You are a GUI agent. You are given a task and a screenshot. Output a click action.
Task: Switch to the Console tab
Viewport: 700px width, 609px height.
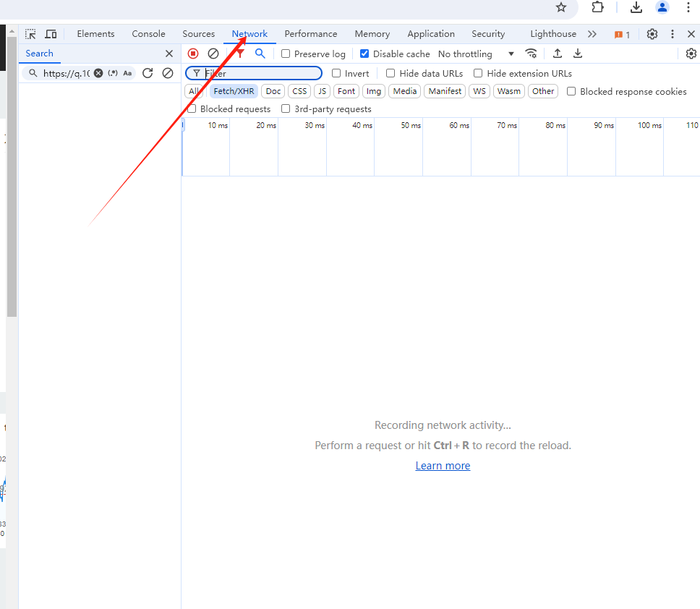click(x=148, y=34)
